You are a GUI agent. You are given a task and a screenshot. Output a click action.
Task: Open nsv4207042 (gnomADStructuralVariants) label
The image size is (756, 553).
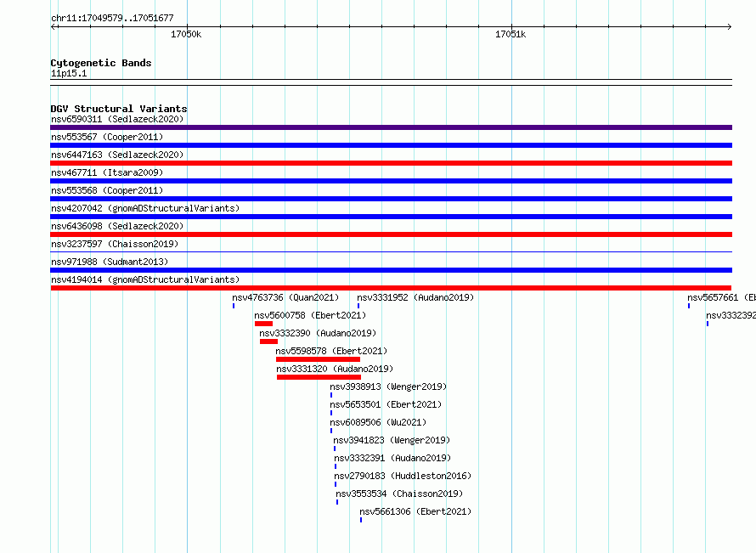coord(145,208)
